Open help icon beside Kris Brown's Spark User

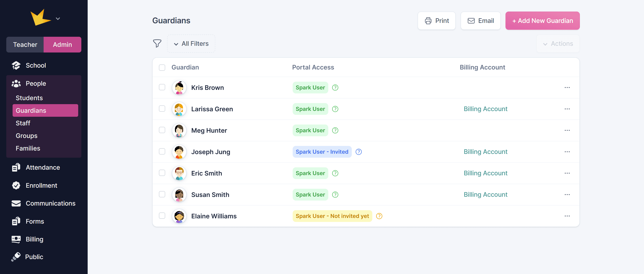pos(335,88)
